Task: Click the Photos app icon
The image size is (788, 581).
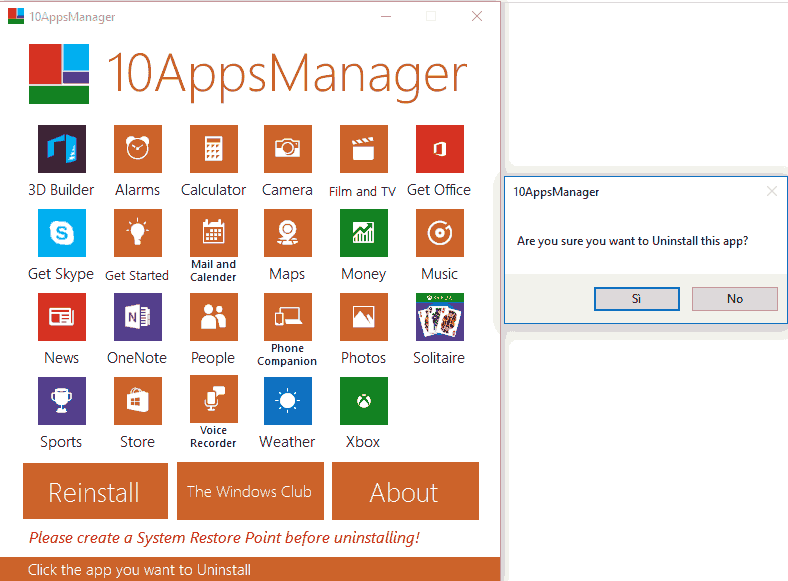Action: click(364, 317)
